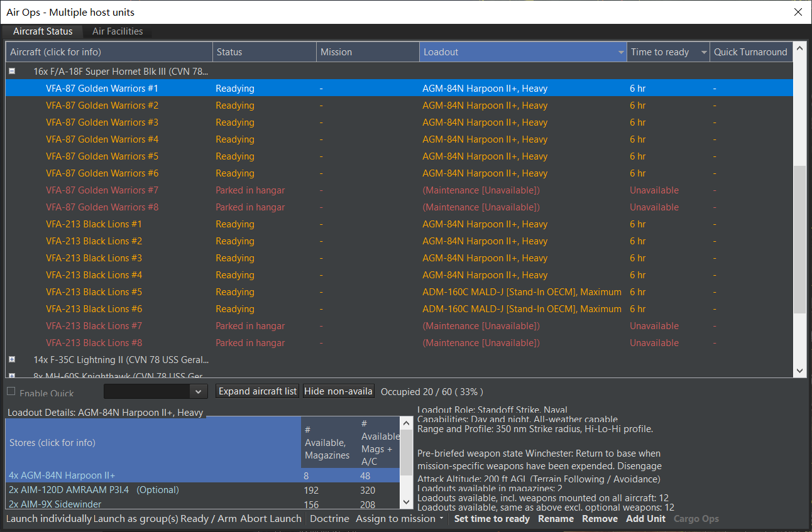
Task: Click Set time to ready
Action: pyautogui.click(x=492, y=519)
